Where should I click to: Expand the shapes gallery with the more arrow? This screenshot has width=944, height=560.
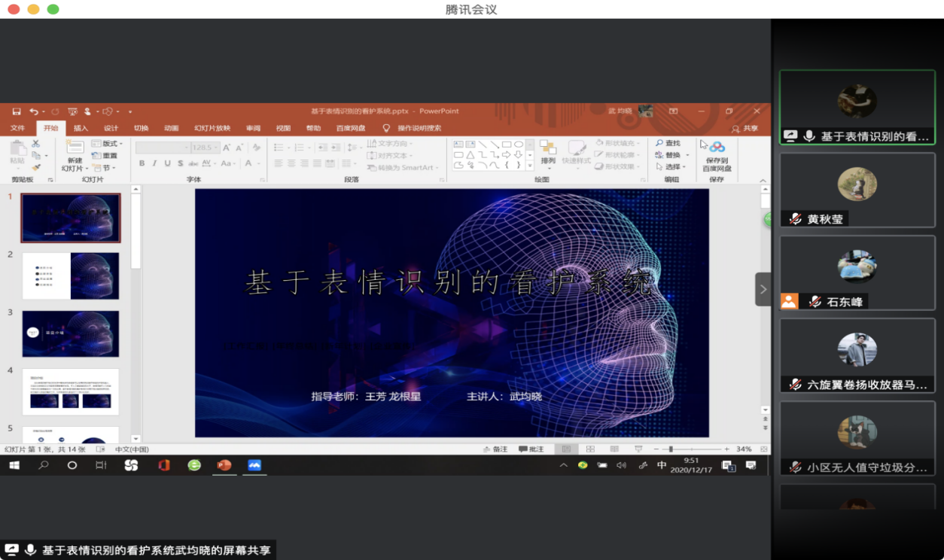click(529, 165)
